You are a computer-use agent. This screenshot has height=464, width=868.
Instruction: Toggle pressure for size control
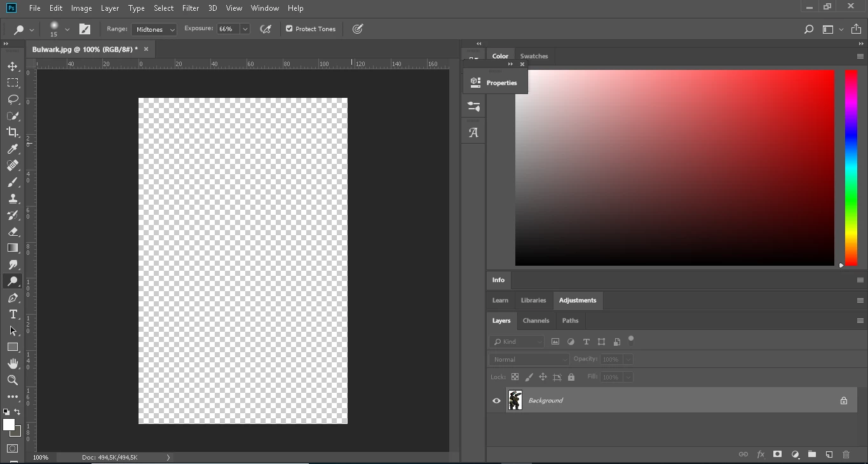pos(358,29)
